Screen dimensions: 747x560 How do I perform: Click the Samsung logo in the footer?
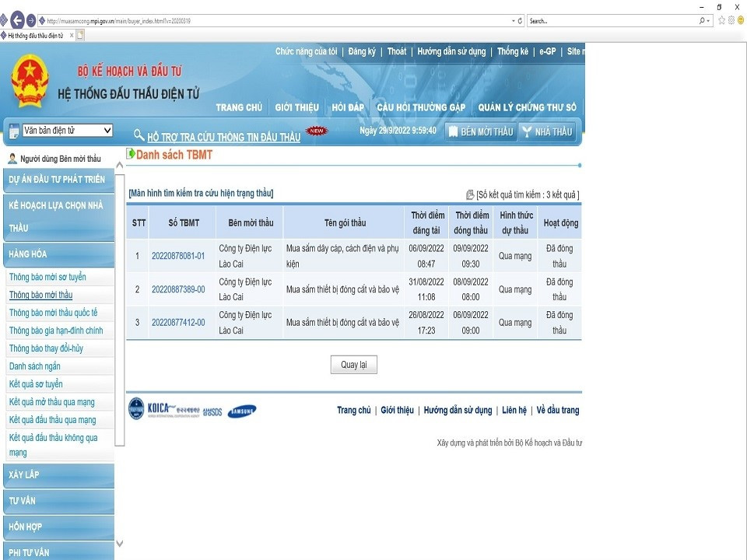242,411
